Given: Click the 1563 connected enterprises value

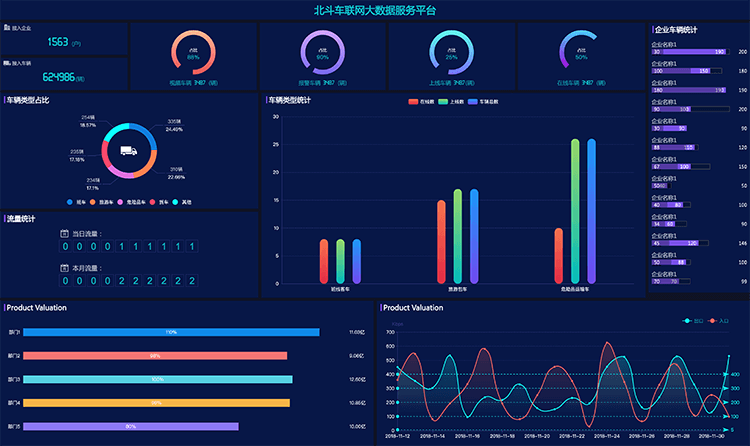Looking at the screenshot, I should [58, 42].
